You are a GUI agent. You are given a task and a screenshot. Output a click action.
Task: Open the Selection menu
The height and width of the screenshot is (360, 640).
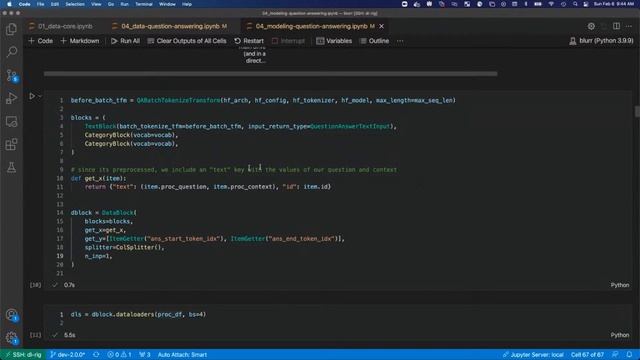pos(75,4)
